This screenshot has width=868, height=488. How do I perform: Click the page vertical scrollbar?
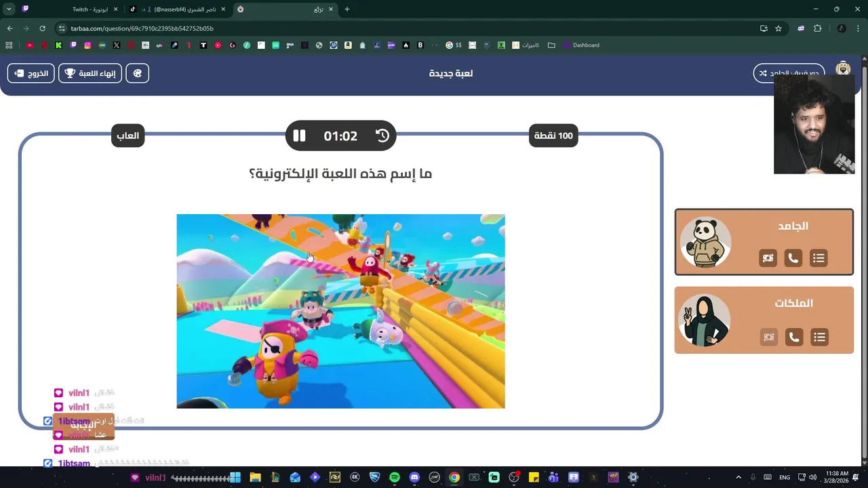pos(864,261)
